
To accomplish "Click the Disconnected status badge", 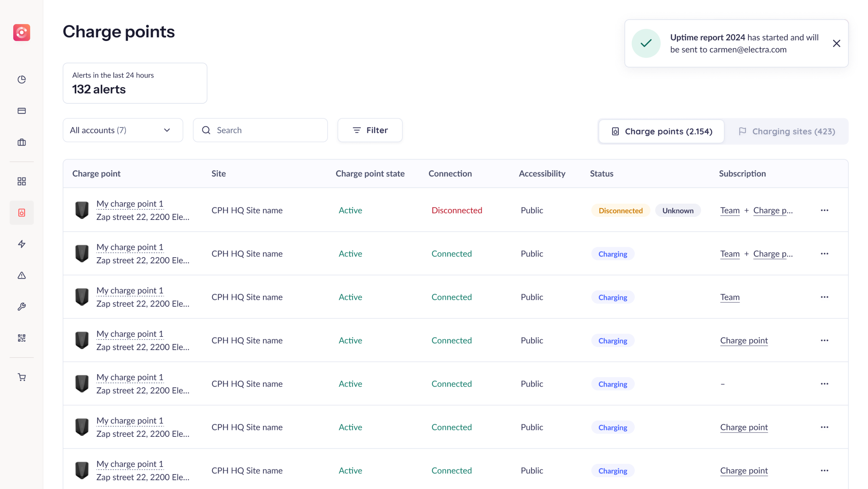I will point(620,210).
